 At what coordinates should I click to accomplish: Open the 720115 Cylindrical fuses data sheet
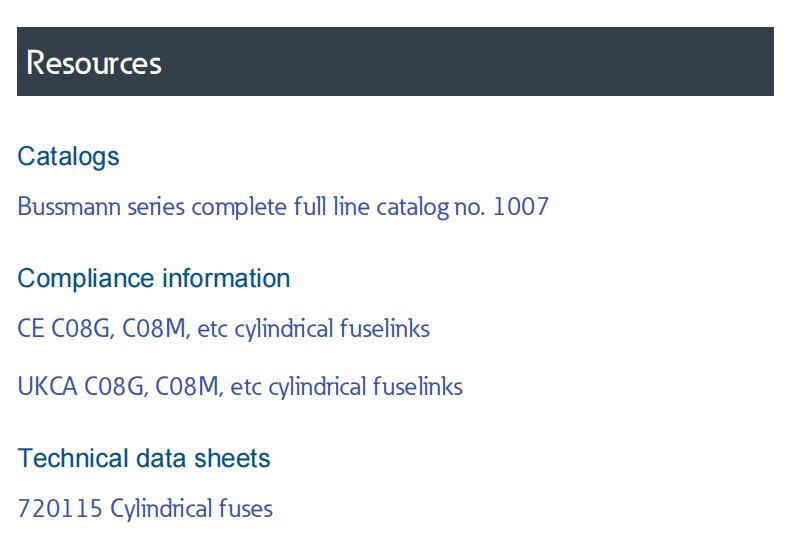(x=145, y=509)
